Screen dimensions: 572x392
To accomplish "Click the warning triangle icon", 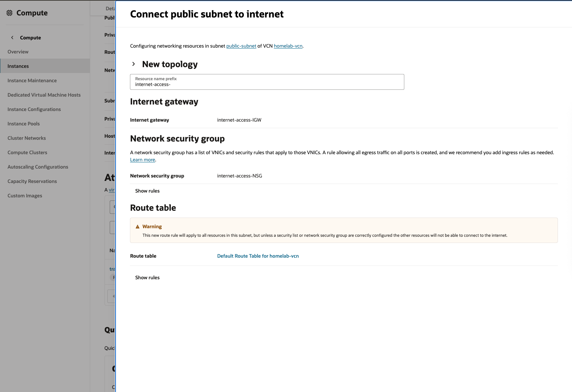I will point(138,227).
